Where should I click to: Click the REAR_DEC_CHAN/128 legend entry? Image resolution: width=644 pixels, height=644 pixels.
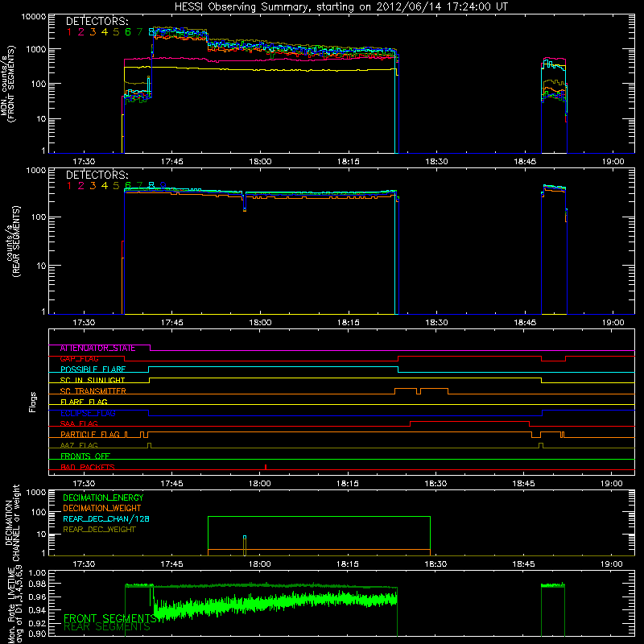tap(106, 518)
